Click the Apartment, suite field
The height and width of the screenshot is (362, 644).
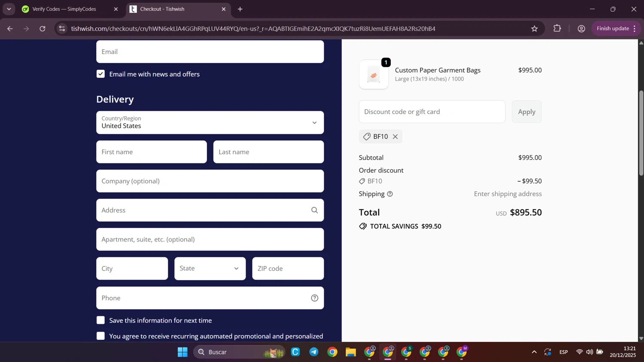pyautogui.click(x=210, y=239)
